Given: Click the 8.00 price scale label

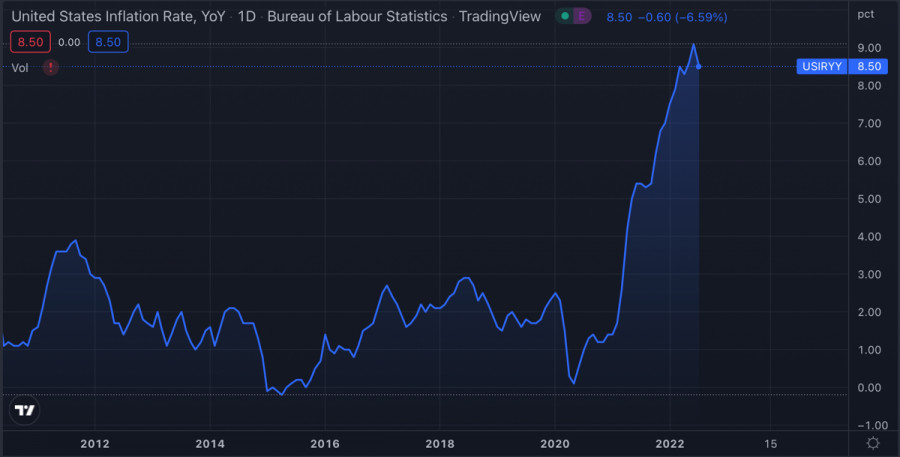Looking at the screenshot, I should [x=869, y=86].
